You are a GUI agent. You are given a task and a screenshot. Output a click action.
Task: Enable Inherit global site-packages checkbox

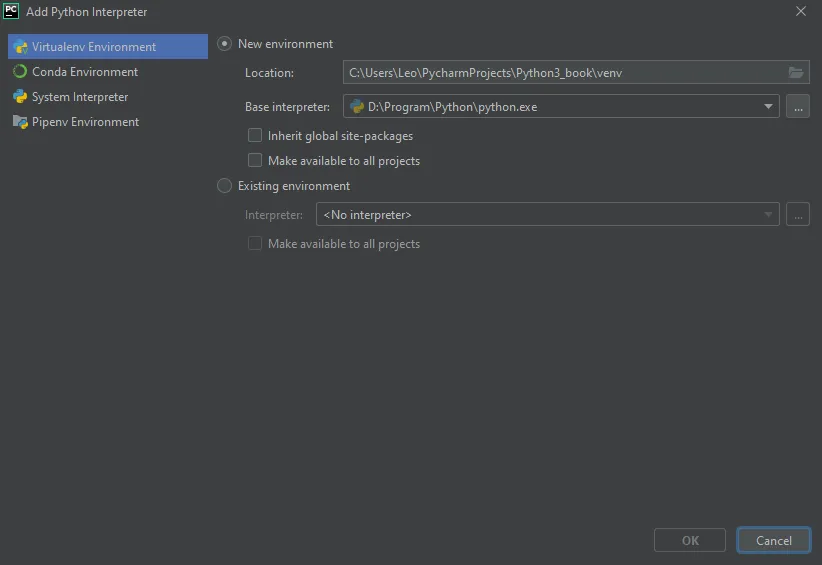[x=255, y=136]
